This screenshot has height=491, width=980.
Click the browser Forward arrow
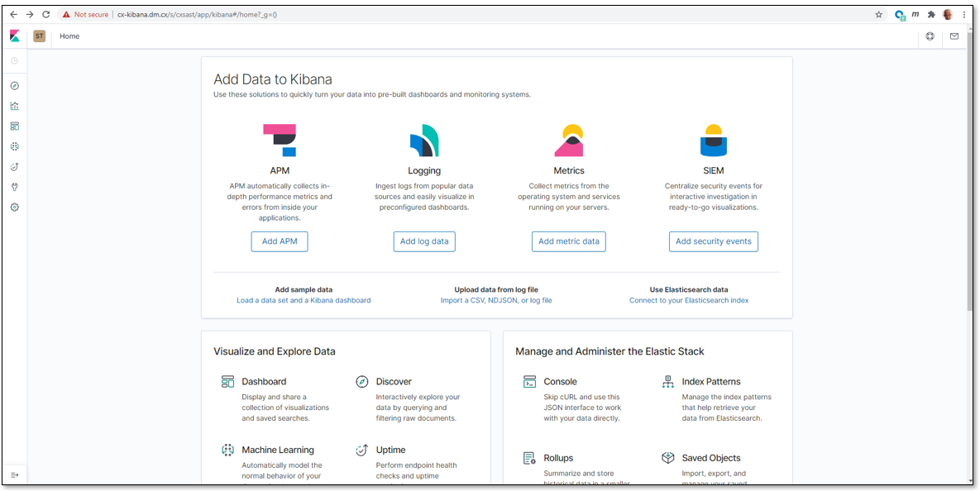[30, 14]
